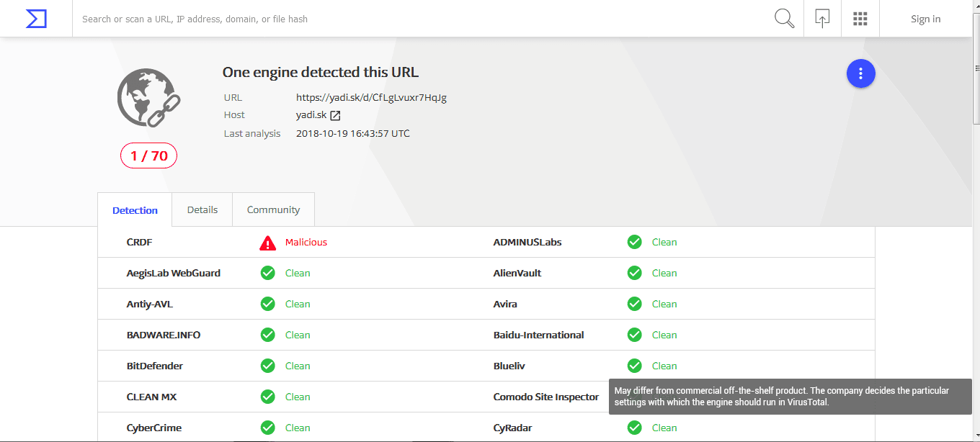980x442 pixels.
Task: Open the blue three-dot options button
Action: [860, 73]
